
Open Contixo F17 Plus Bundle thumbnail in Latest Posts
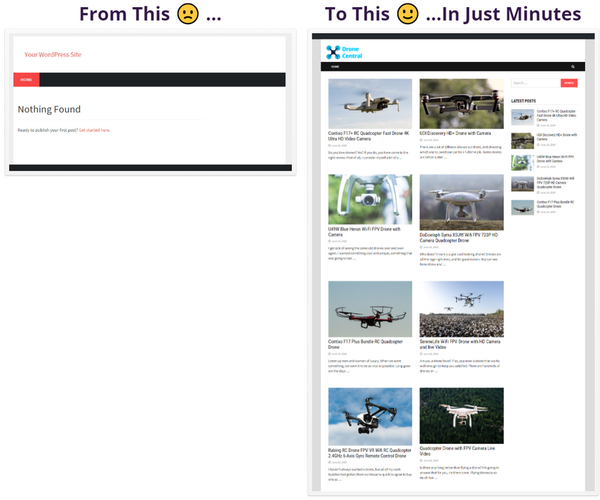(x=522, y=207)
